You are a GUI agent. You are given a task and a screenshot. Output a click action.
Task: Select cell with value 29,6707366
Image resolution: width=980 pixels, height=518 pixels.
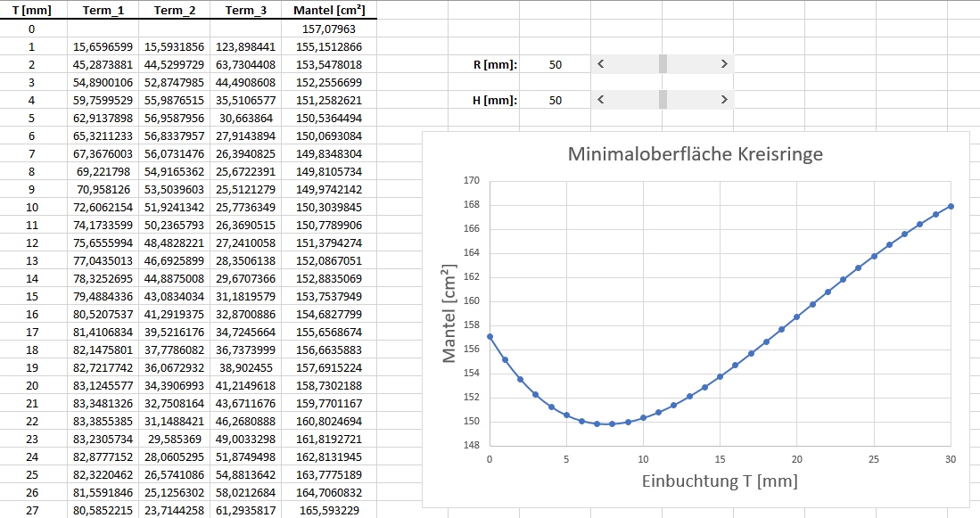pos(245,278)
